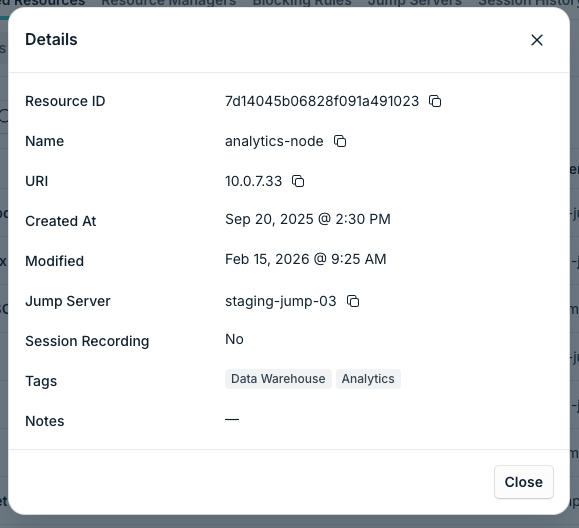Select the Data Warehouse tag
Screen dimensions: 579x528
pos(278,379)
